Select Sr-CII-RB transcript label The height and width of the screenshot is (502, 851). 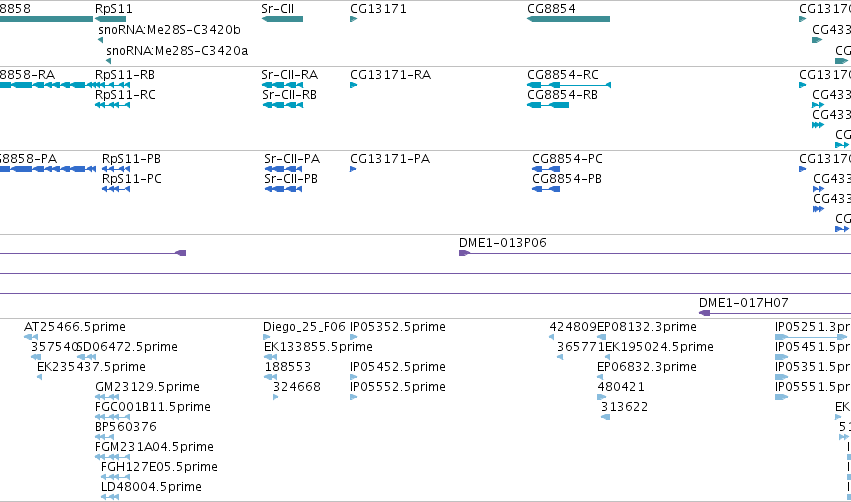[290, 95]
